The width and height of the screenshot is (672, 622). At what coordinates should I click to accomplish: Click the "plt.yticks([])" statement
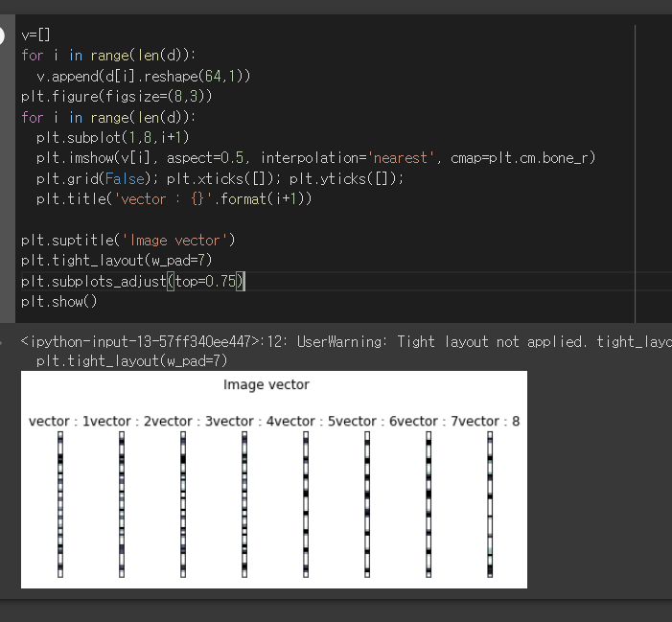343,178
